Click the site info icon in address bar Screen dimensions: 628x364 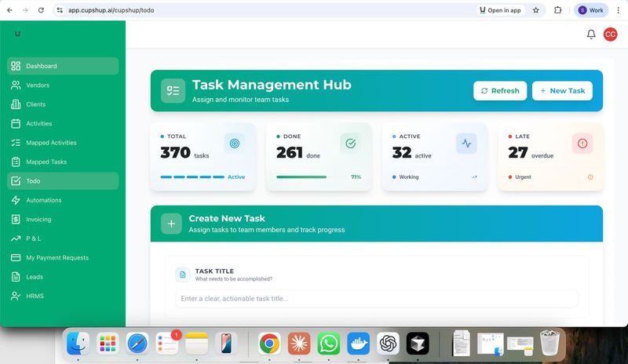(x=60, y=10)
